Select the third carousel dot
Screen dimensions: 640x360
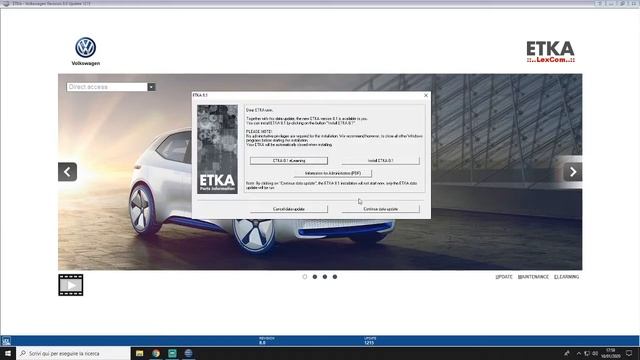325,277
